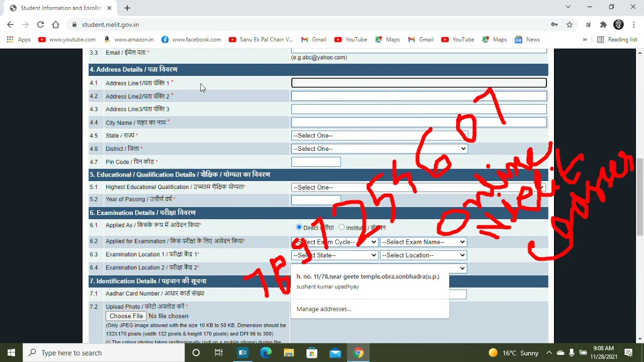Click the Student Information and Enrollment tab

[61, 8]
